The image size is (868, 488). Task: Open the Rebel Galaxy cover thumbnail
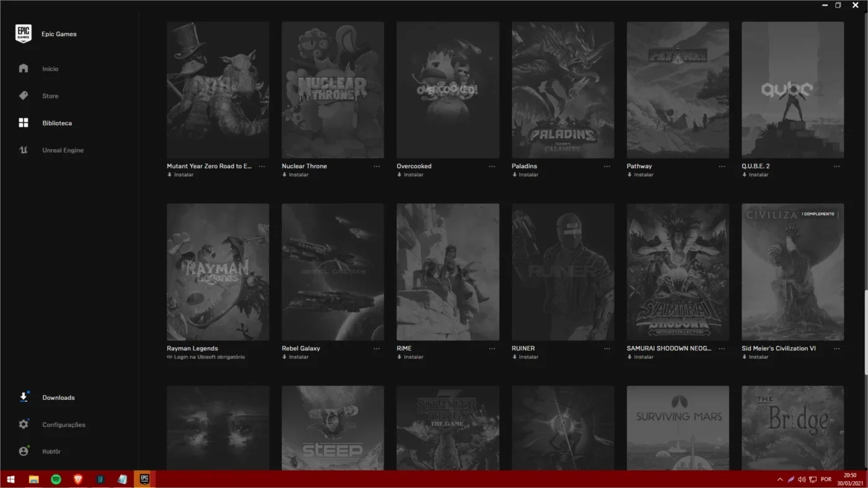point(333,272)
